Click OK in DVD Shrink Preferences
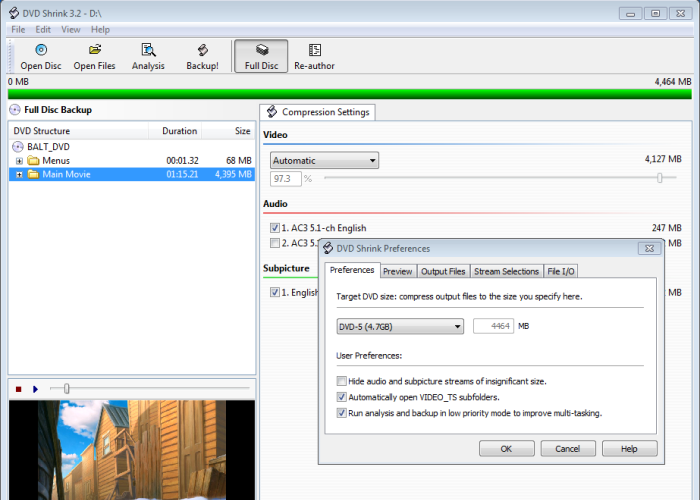 coord(506,449)
